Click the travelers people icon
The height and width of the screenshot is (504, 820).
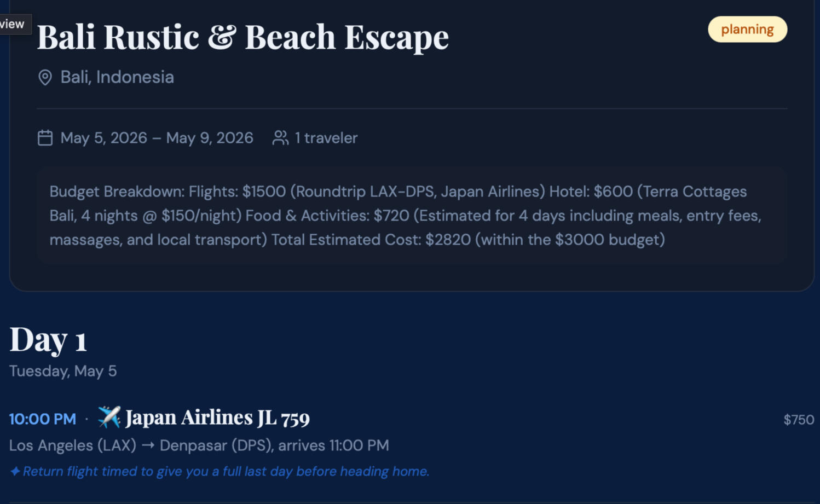click(280, 138)
